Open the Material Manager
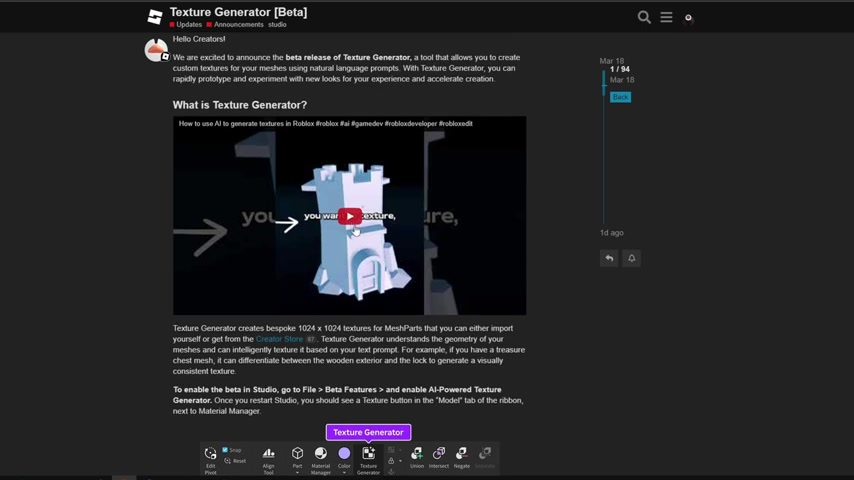This screenshot has height=480, width=854. 321,460
